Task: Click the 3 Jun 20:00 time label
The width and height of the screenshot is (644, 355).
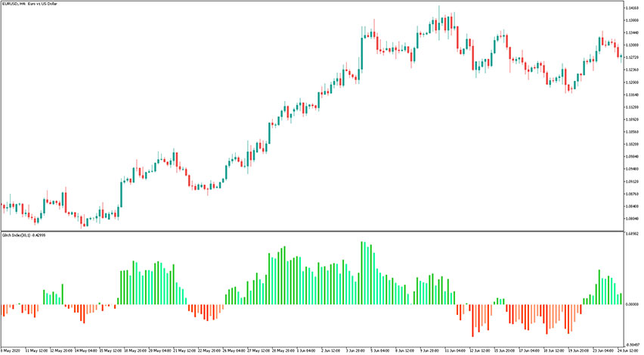Action: coord(356,351)
